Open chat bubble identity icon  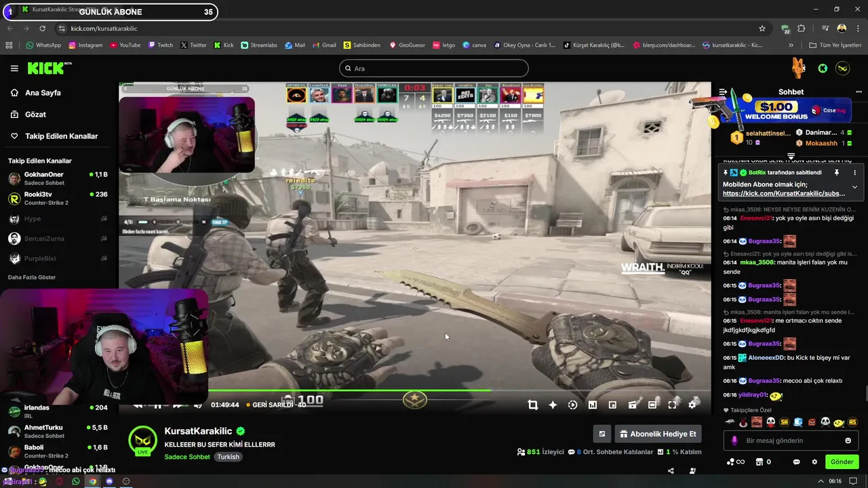tap(796, 462)
